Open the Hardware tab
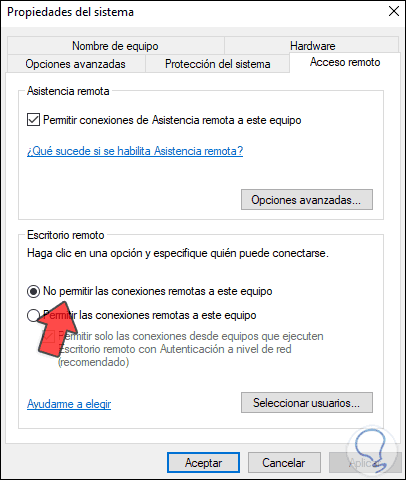The image size is (406, 480). click(312, 46)
